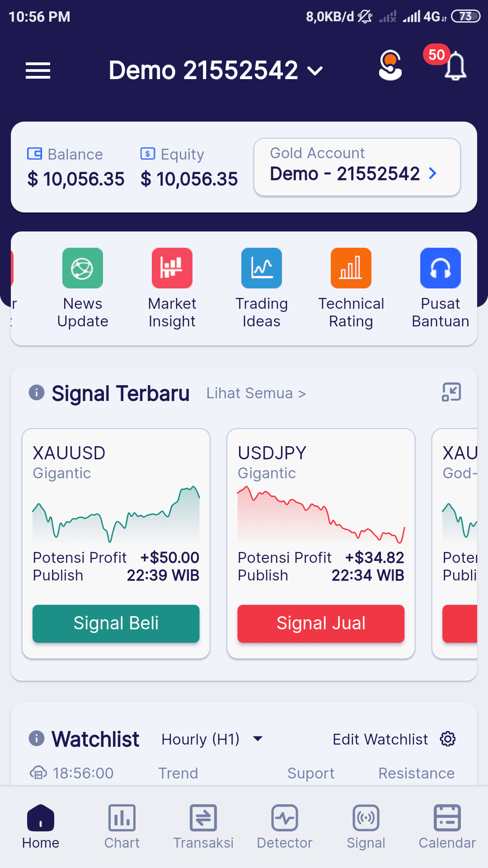Open customer support agent icon

click(390, 65)
